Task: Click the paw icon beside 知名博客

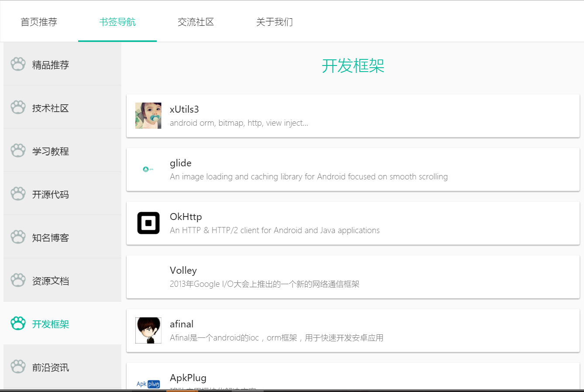Action: coord(18,237)
